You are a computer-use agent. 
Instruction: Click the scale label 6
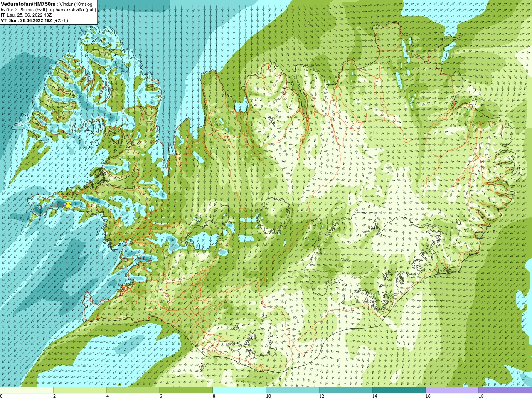pos(161,396)
